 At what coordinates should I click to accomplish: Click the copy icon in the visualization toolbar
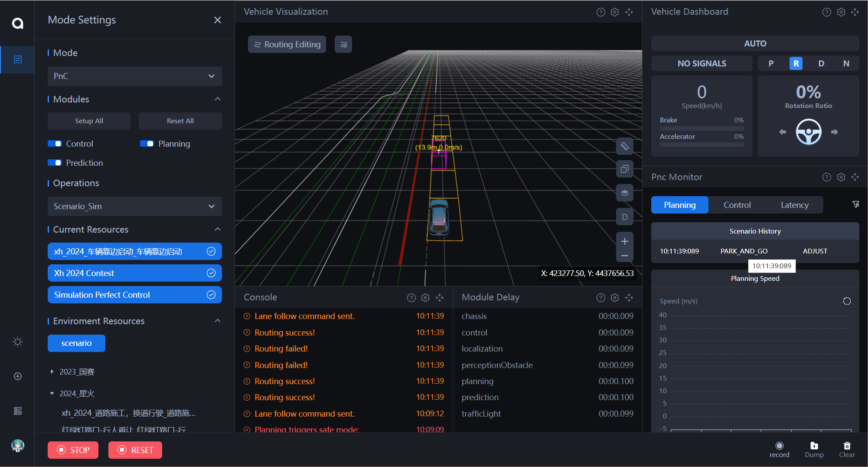[624, 169]
